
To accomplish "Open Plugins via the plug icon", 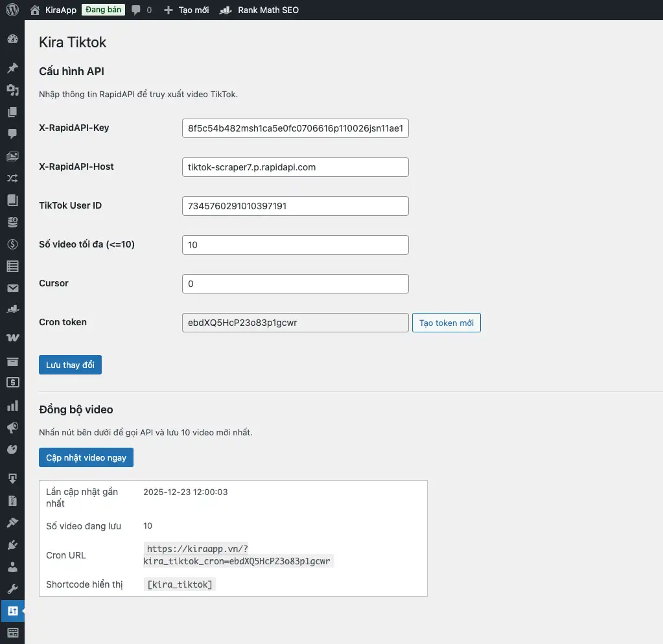I will coord(12,545).
